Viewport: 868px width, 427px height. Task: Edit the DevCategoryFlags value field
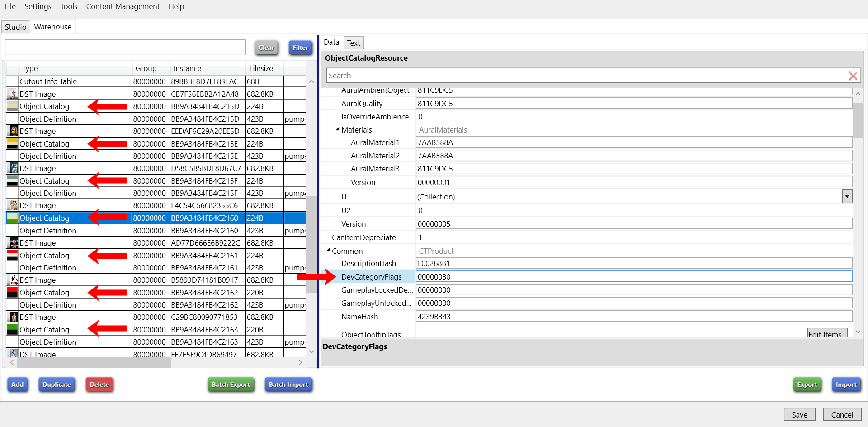click(634, 276)
